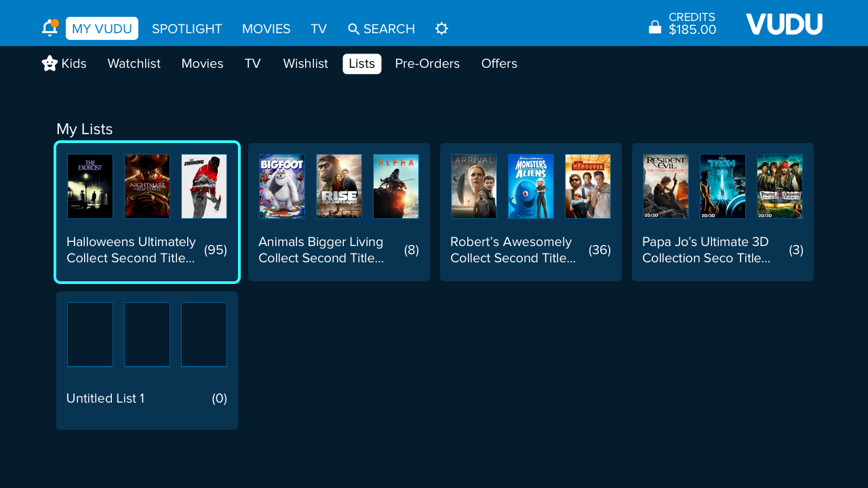This screenshot has width=868, height=488.
Task: Select the MY VUDU tab
Action: tap(102, 28)
